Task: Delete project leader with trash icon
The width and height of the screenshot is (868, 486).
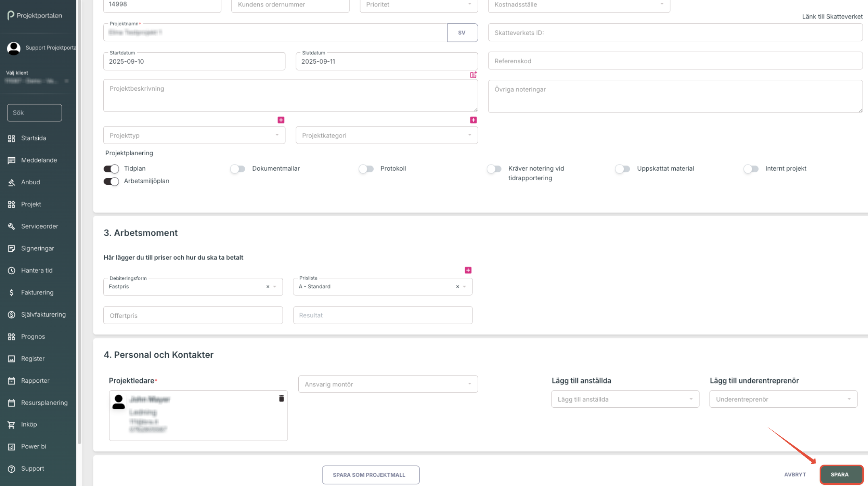Action: point(281,398)
